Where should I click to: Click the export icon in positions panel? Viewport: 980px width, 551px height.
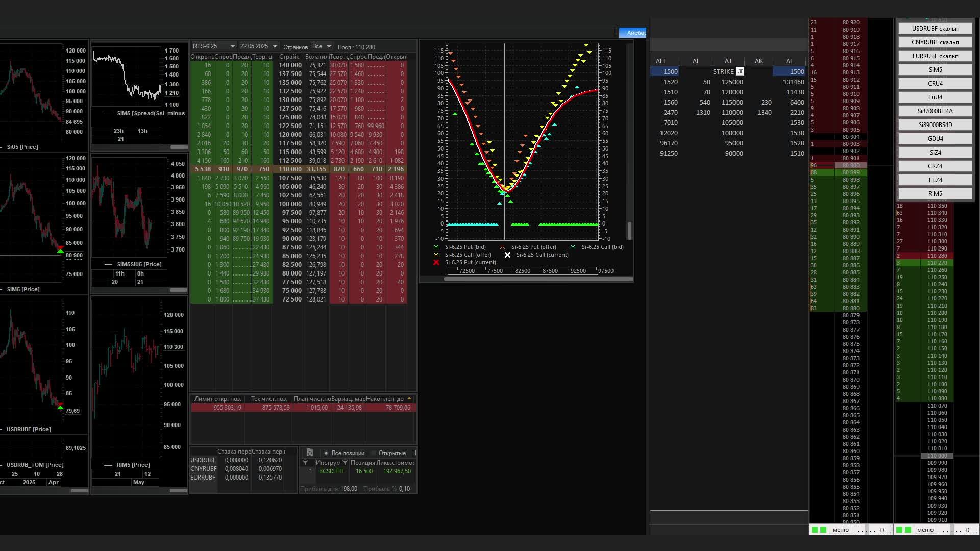[x=309, y=453]
